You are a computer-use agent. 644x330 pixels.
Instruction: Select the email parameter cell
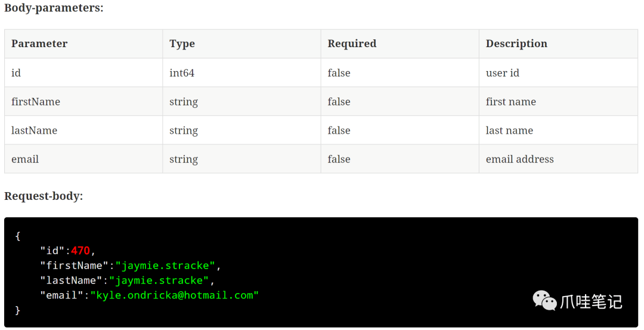coord(83,159)
